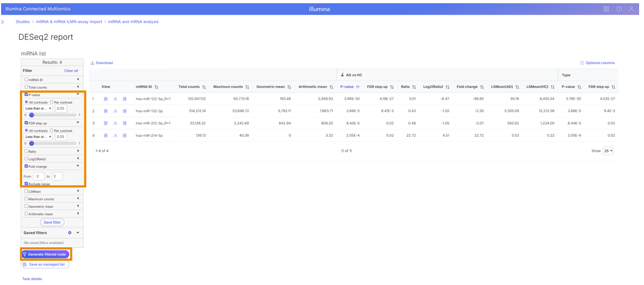Enable the Log2(Ratio) filter checkbox
The height and width of the screenshot is (285, 644).
(26, 159)
